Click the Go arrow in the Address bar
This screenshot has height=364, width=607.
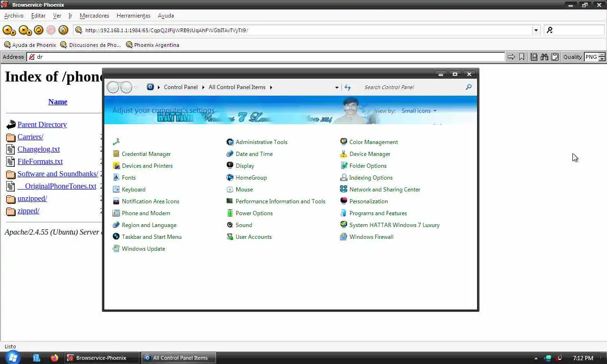511,57
